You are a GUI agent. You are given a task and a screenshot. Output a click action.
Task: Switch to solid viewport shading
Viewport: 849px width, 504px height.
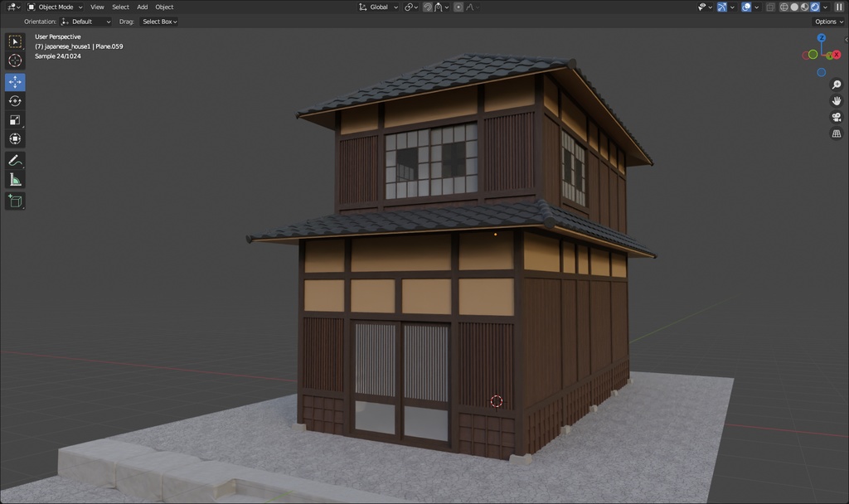coord(794,7)
